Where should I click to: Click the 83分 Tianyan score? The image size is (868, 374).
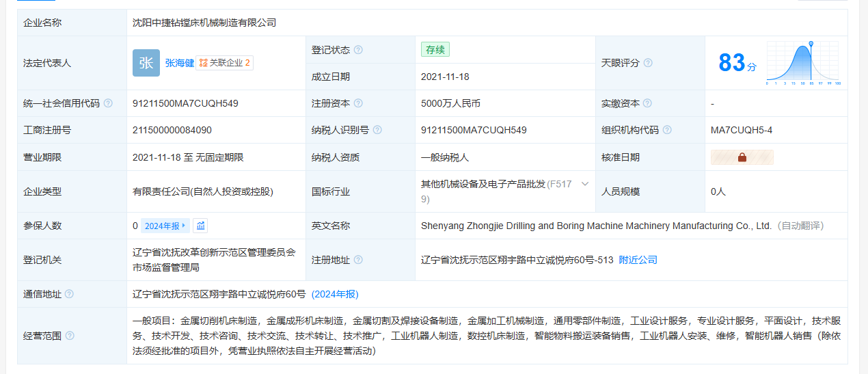coord(737,63)
